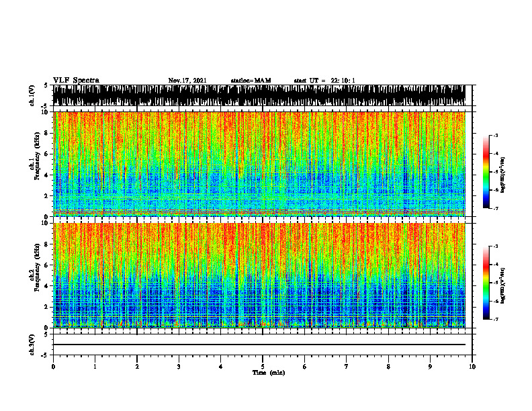Click the 'ch.3(V)' axis label

[x=32, y=345]
